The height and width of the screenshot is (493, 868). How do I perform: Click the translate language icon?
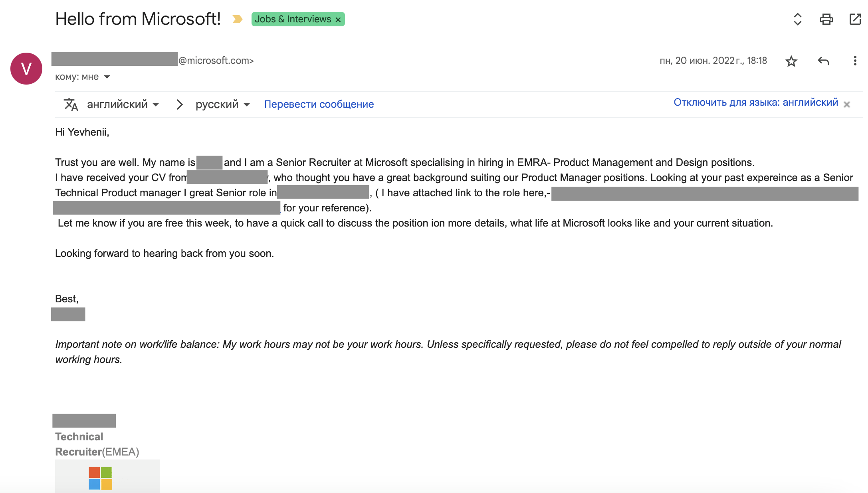[71, 104]
